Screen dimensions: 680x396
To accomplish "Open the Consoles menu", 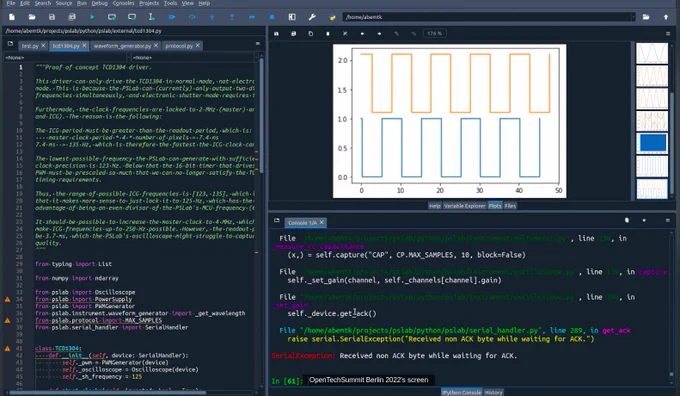I will [x=123, y=3].
